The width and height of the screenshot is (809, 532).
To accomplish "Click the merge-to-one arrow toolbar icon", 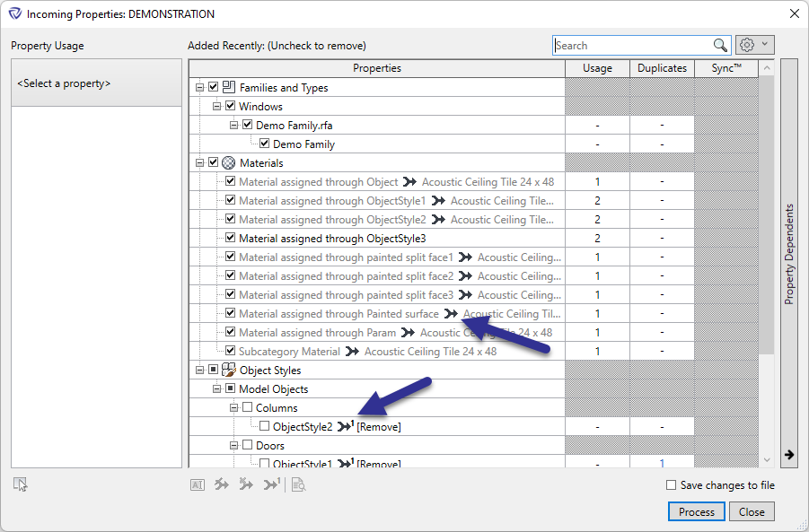I will (x=271, y=484).
